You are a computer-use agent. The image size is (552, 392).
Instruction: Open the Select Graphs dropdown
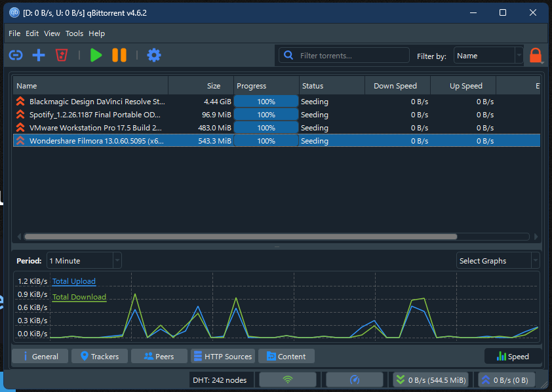[x=498, y=261]
